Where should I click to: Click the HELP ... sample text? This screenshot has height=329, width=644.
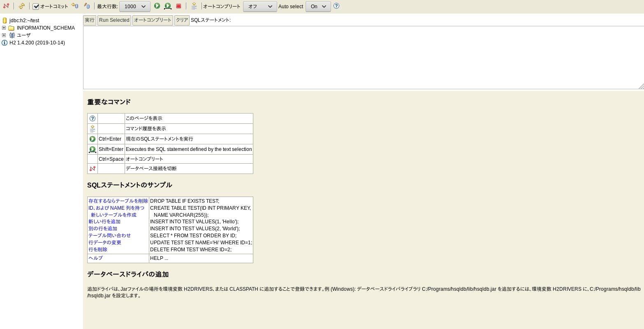[159, 258]
